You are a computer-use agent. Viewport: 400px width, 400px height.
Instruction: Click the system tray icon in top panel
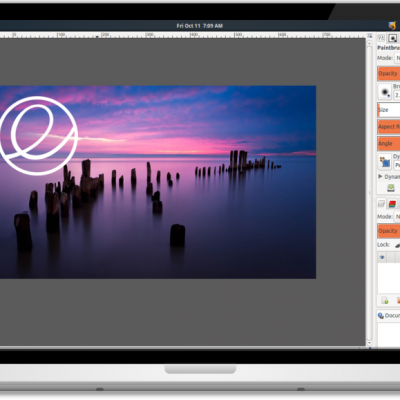(x=392, y=26)
